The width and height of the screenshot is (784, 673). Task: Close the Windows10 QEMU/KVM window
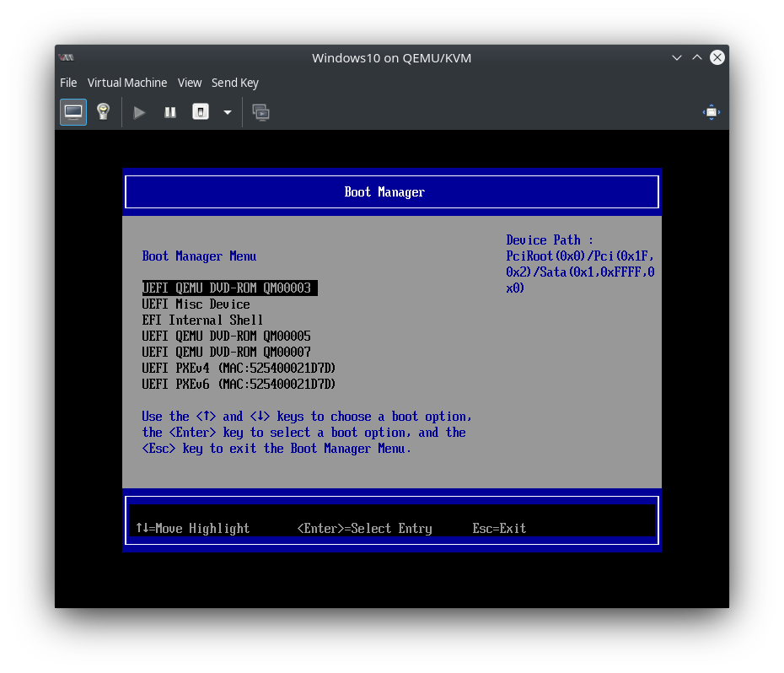pos(717,57)
